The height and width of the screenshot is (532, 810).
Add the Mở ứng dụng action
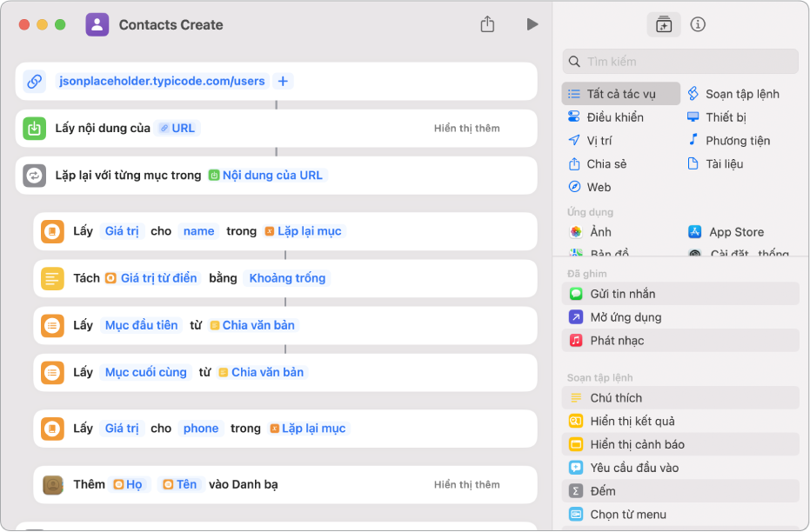point(680,317)
